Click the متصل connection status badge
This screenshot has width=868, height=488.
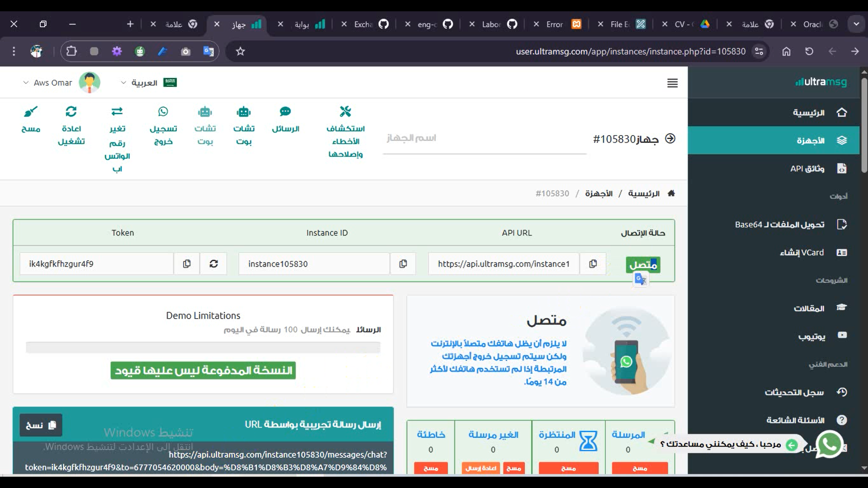(x=643, y=265)
